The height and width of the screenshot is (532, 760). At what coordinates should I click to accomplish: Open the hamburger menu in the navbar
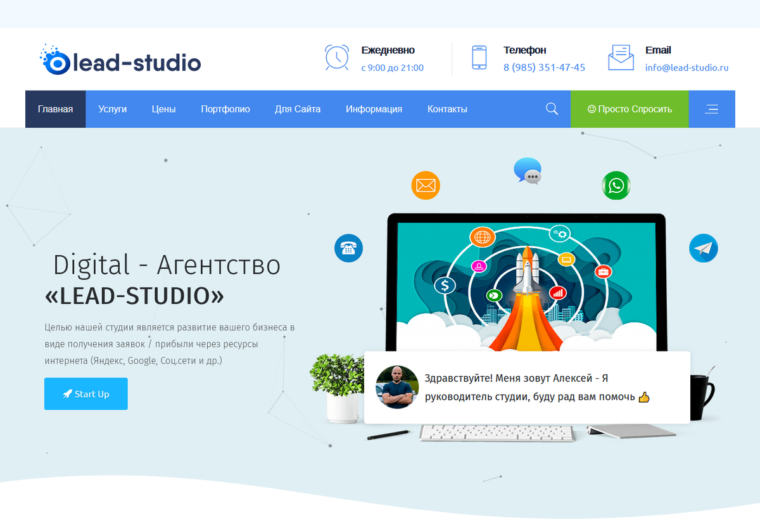712,109
